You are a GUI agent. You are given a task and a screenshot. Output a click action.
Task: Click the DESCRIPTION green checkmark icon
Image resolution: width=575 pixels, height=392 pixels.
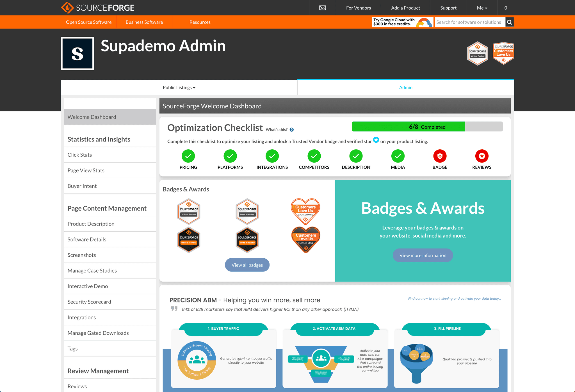[x=356, y=156]
